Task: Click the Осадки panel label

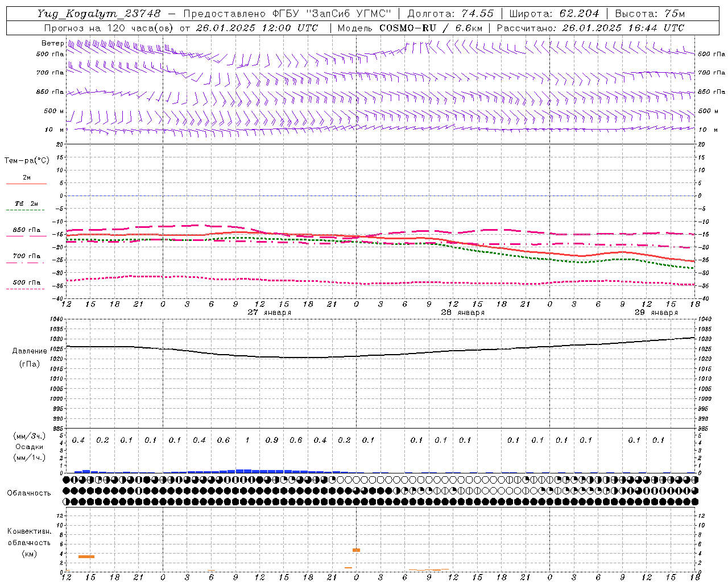Action: (30, 447)
